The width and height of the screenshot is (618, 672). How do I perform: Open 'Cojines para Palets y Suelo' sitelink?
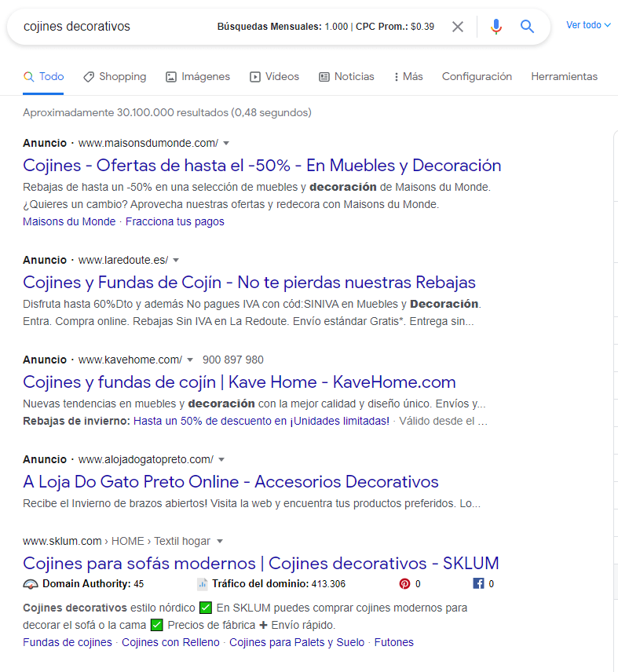297,642
